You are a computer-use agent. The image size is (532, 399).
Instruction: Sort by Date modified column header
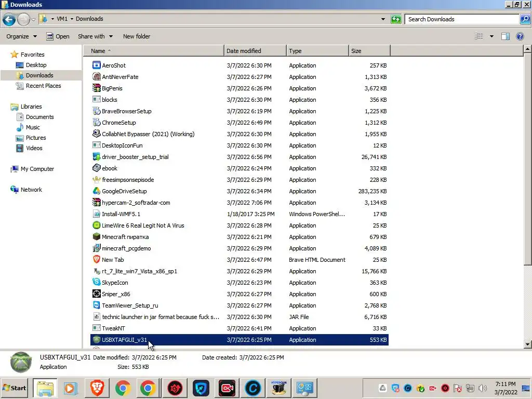tap(255, 51)
